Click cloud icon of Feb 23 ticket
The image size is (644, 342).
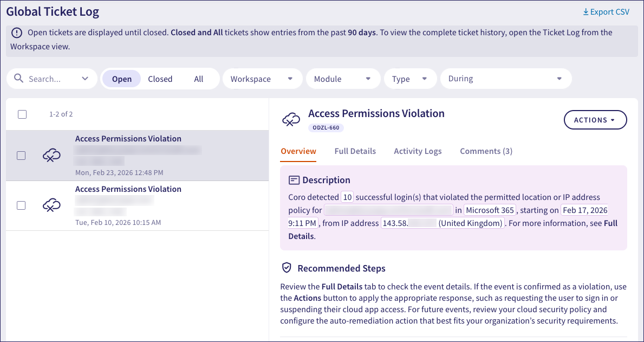click(51, 156)
